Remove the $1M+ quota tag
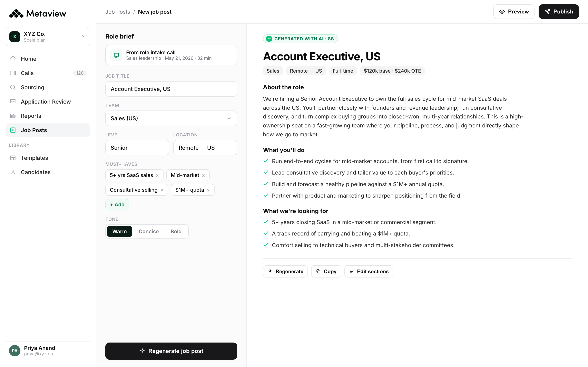Image resolution: width=588 pixels, height=367 pixels. tap(208, 190)
